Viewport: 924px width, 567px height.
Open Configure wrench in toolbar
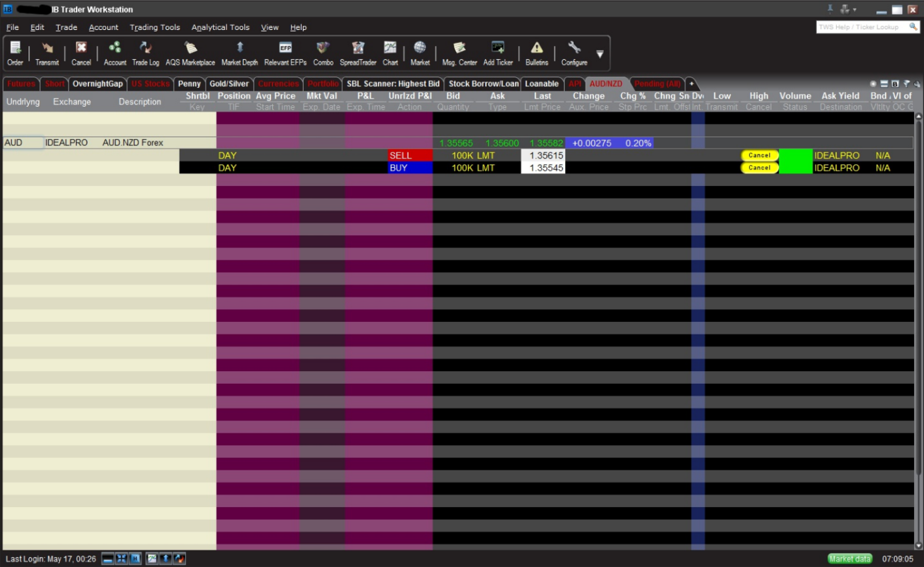click(x=574, y=53)
